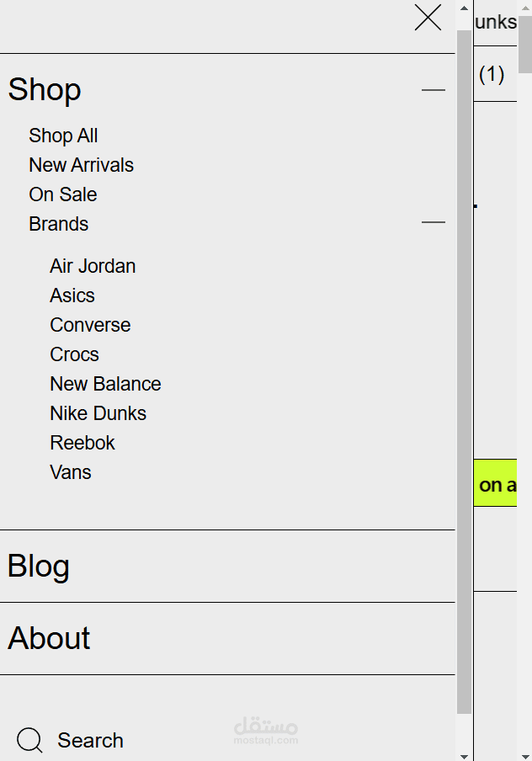Open the Shop All link
This screenshot has width=532, height=761.
[x=63, y=136]
